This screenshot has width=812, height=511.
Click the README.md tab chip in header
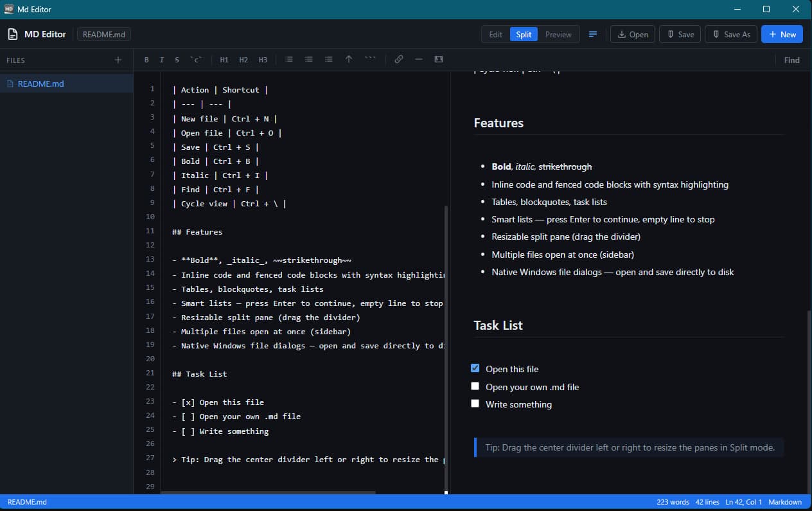pos(104,35)
